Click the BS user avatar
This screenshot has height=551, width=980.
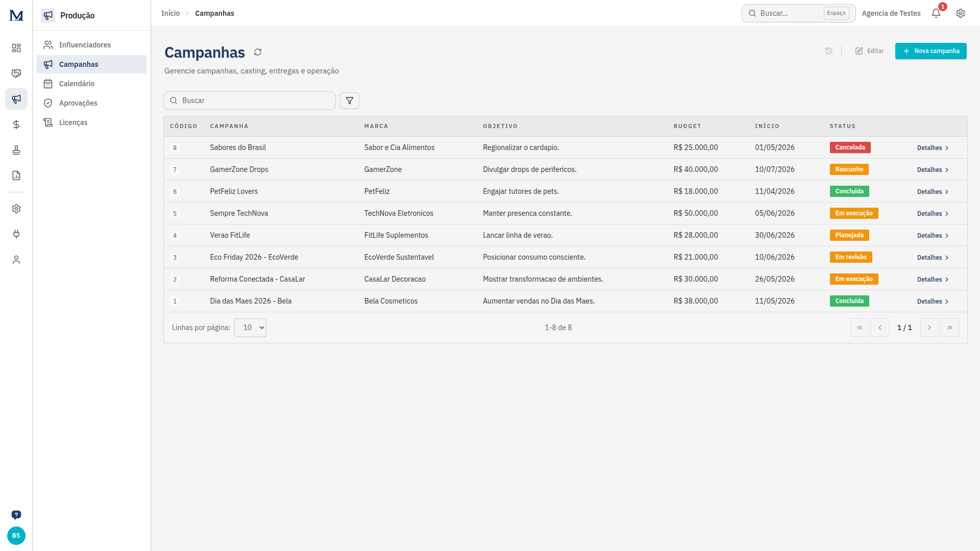(16, 536)
